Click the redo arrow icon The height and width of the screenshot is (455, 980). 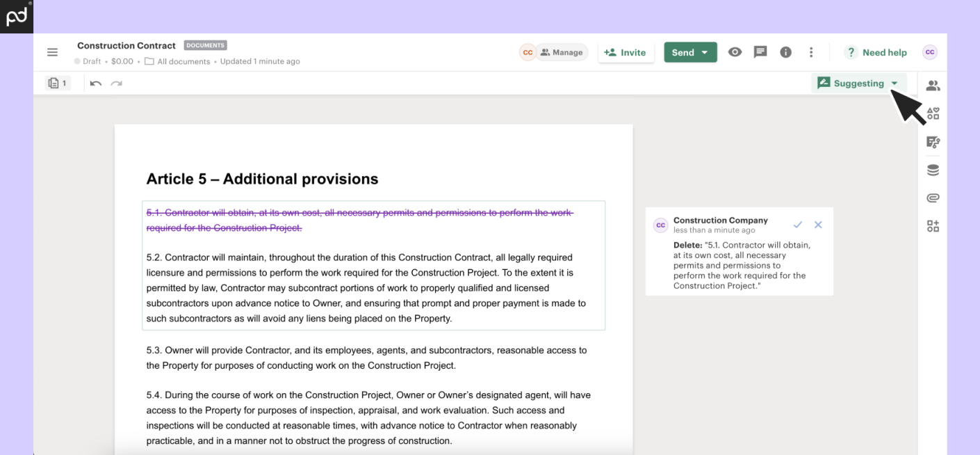(116, 83)
